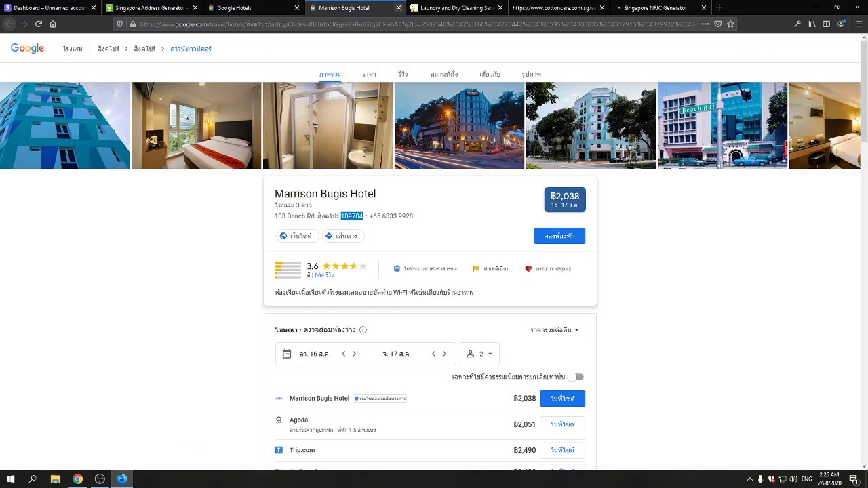The width and height of the screenshot is (868, 488).
Task: Open the ราคารวมต่อคืน price dropdown
Action: pos(555,330)
